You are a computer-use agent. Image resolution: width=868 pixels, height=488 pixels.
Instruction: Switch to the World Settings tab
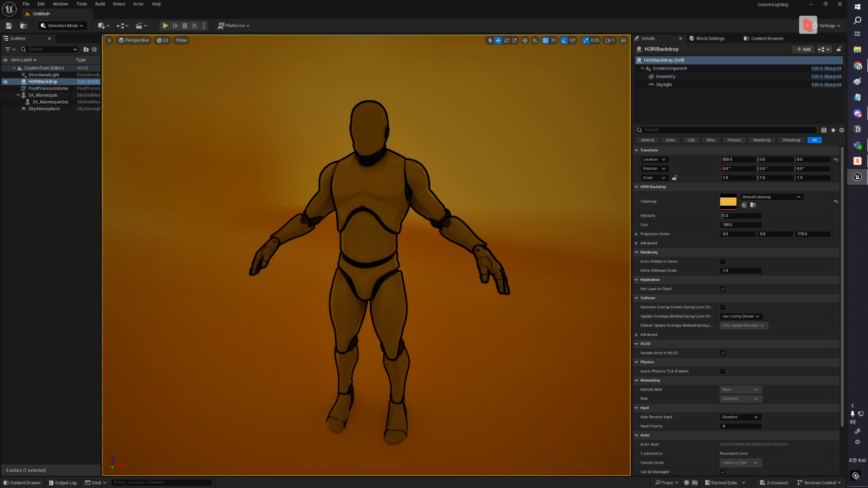click(710, 38)
